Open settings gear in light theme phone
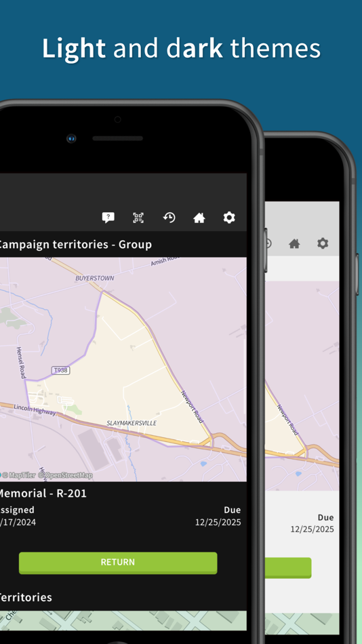The image size is (362, 644). click(x=323, y=243)
